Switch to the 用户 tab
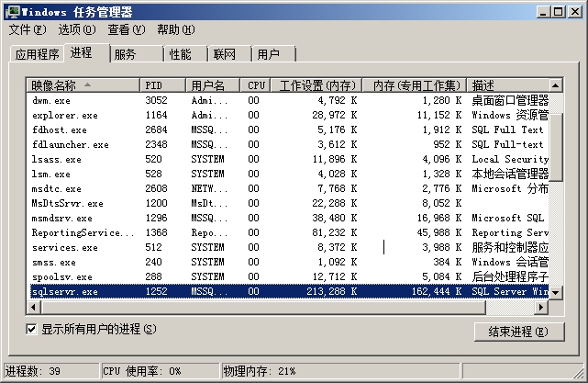 pos(274,54)
